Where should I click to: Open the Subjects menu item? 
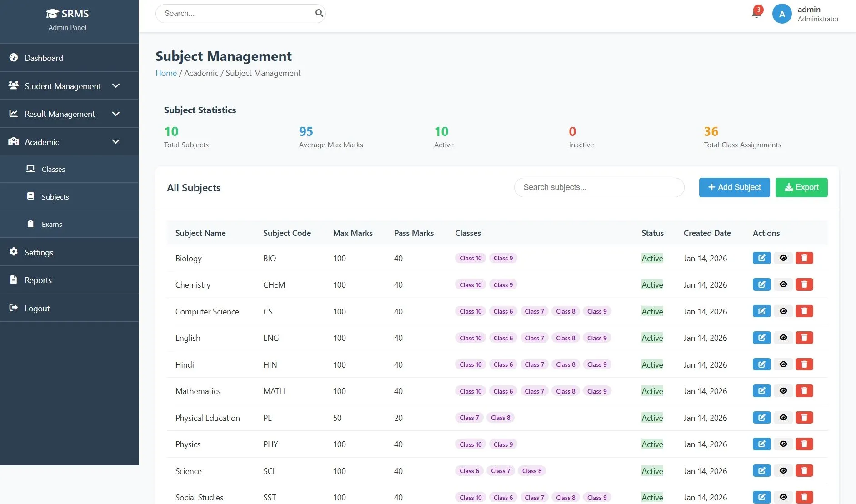pyautogui.click(x=55, y=196)
